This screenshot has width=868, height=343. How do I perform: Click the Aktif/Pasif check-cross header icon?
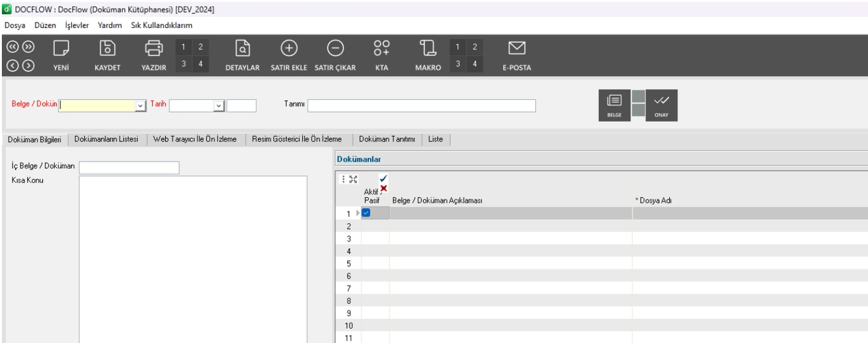coord(383,184)
